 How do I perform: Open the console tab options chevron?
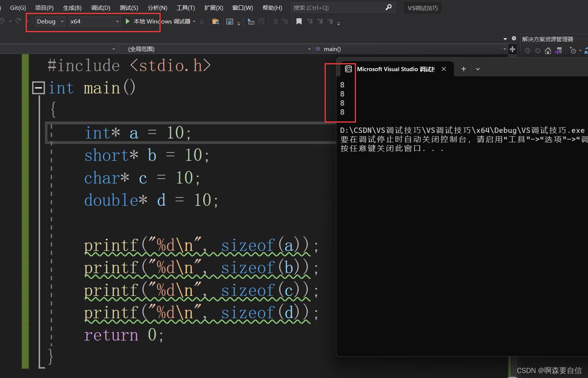click(478, 69)
